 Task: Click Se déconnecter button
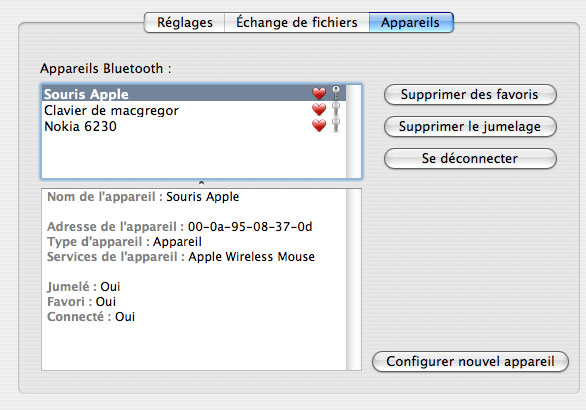point(470,159)
